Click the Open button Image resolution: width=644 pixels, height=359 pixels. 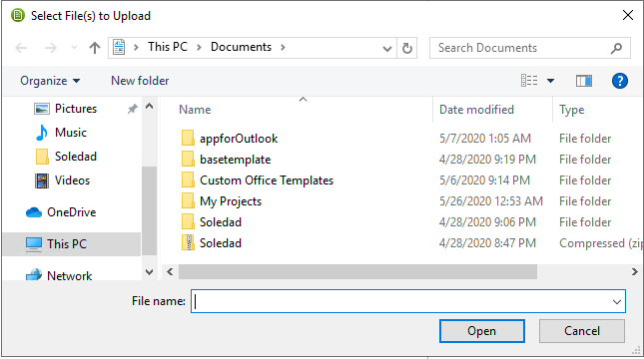(482, 331)
